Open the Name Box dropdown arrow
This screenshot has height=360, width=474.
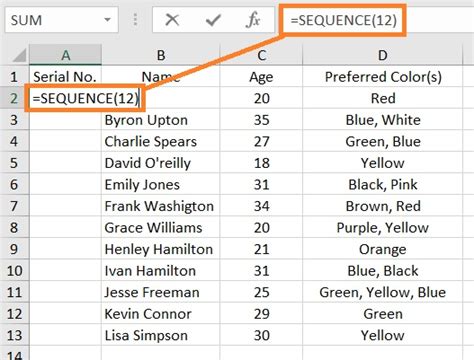click(107, 20)
